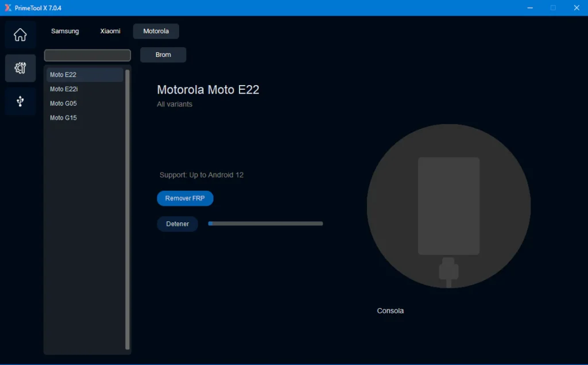
Task: Select the Motorola tab
Action: (156, 31)
